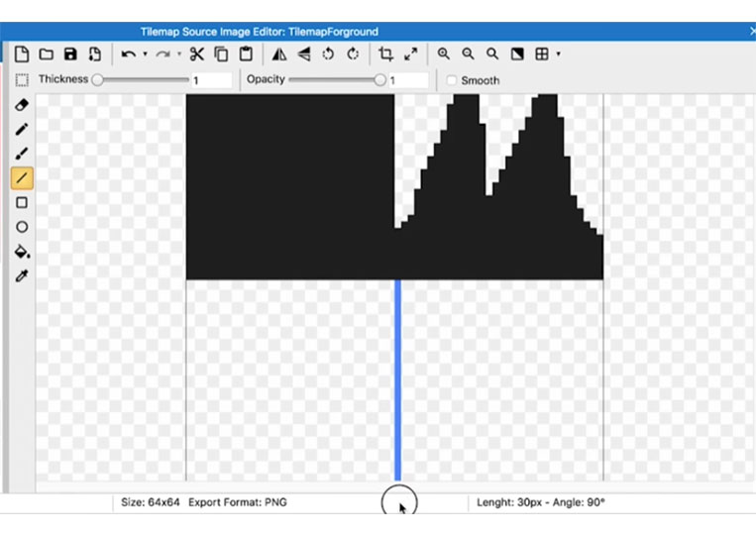This screenshot has height=536, width=756.
Task: Click the Save As icon
Action: pyautogui.click(x=94, y=54)
